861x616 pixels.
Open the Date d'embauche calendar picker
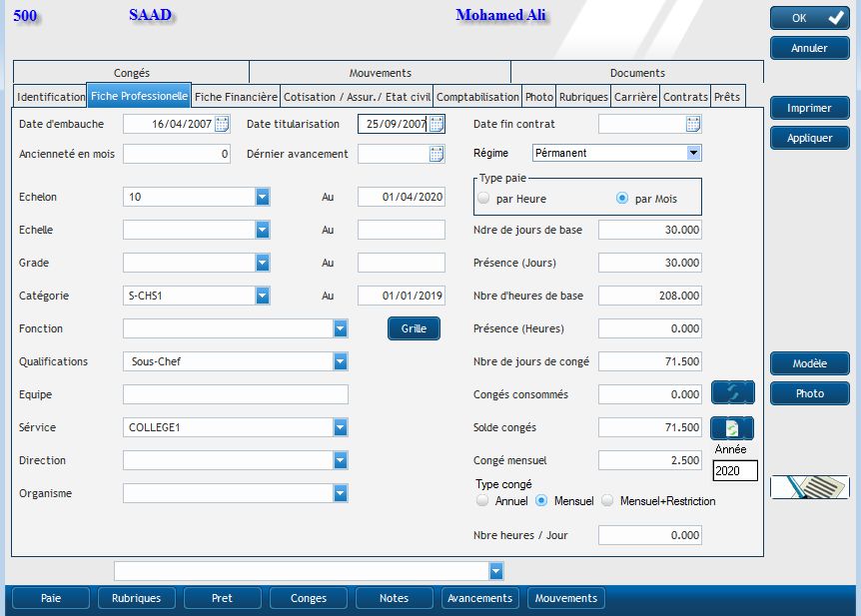click(x=222, y=124)
